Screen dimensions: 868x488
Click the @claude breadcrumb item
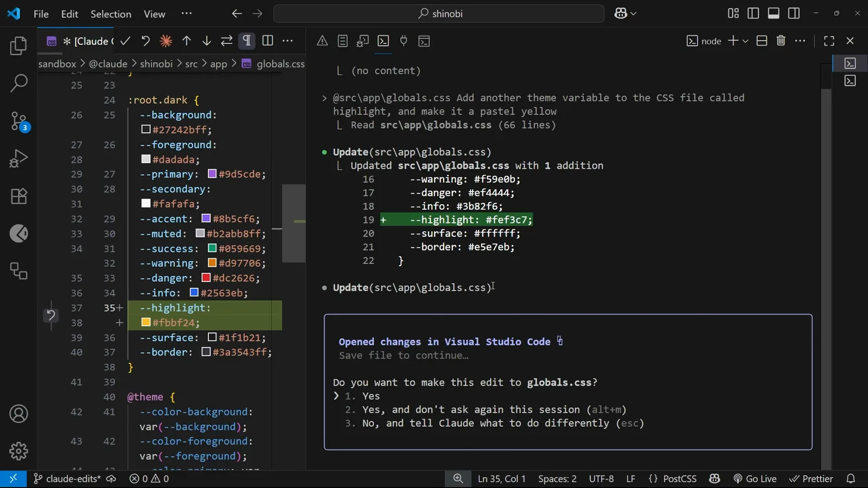tap(108, 64)
